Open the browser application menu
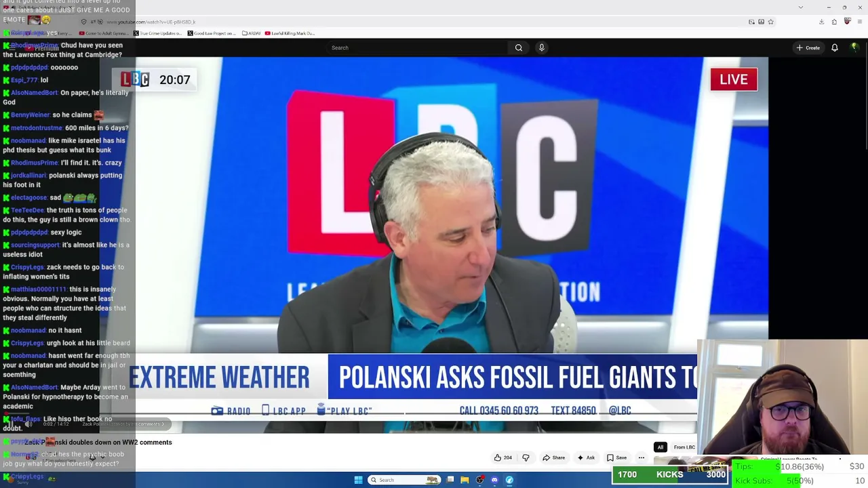This screenshot has height=488, width=868. [860, 22]
